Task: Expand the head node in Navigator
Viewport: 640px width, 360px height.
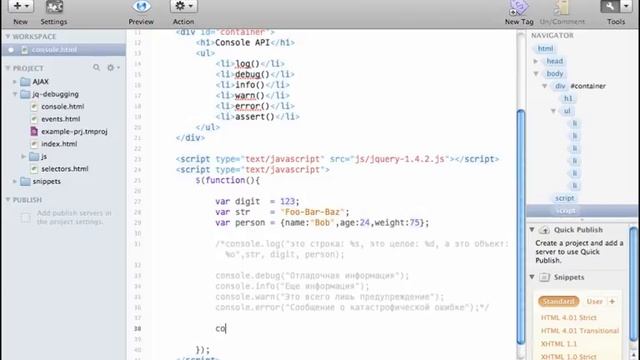Action: [x=536, y=61]
